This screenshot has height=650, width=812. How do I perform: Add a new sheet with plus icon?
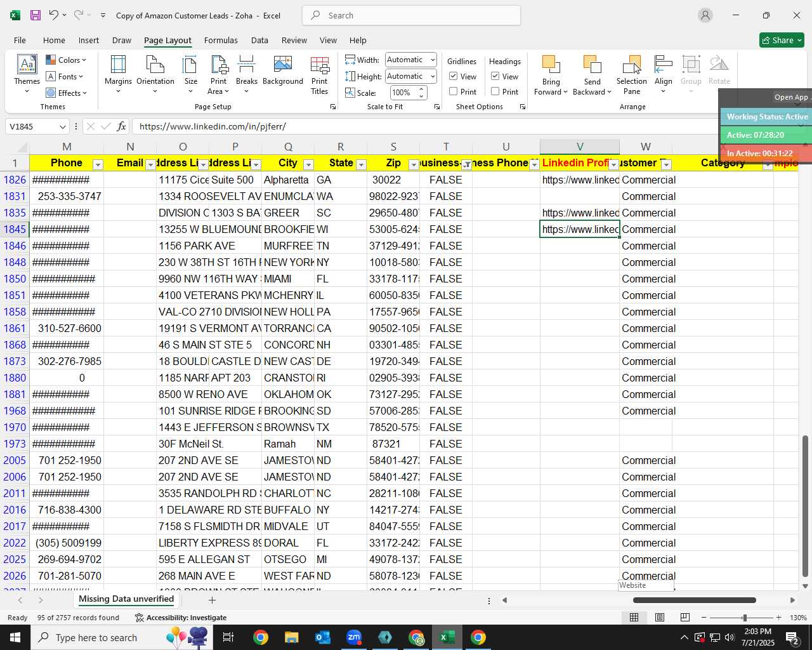212,600
